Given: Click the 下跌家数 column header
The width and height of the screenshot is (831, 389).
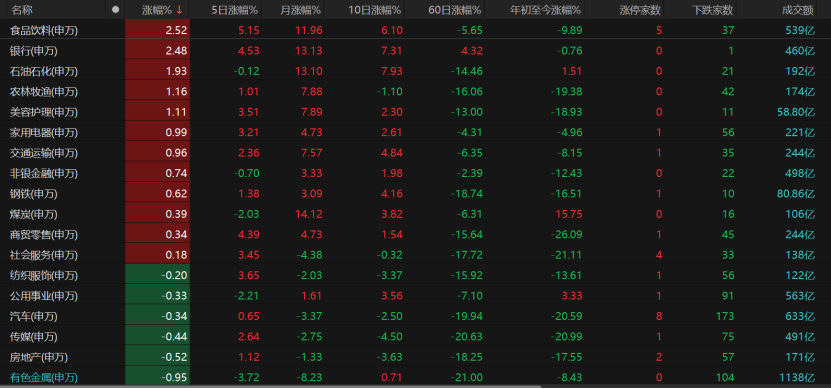Looking at the screenshot, I should 713,10.
